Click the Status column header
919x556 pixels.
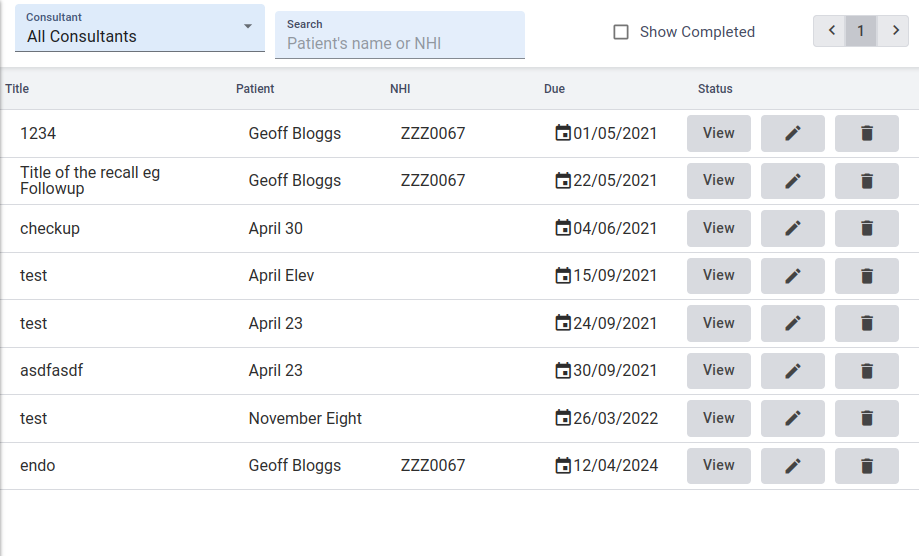click(715, 89)
